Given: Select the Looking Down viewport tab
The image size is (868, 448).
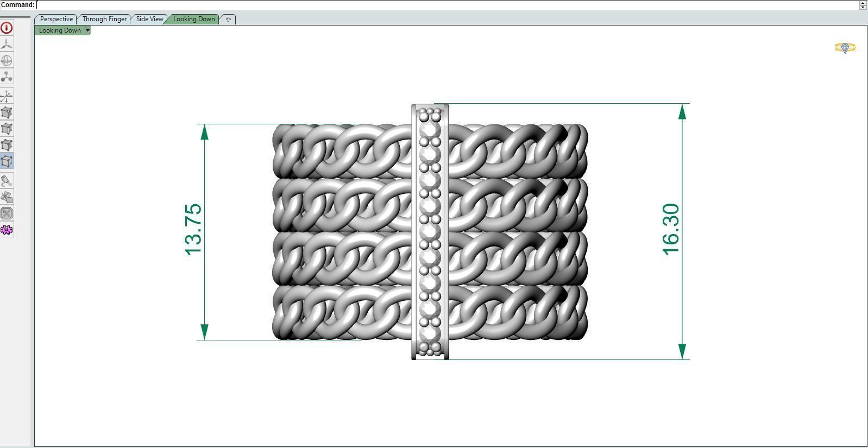Looking at the screenshot, I should tap(194, 19).
